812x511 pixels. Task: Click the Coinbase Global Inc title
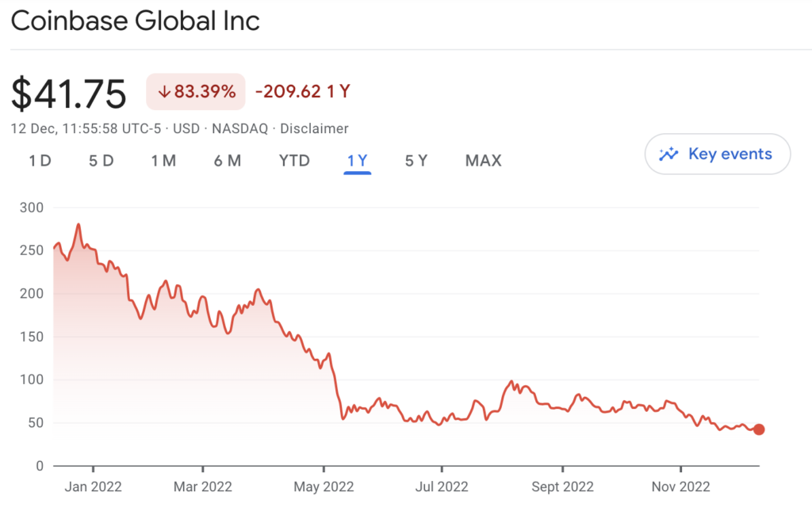click(135, 21)
